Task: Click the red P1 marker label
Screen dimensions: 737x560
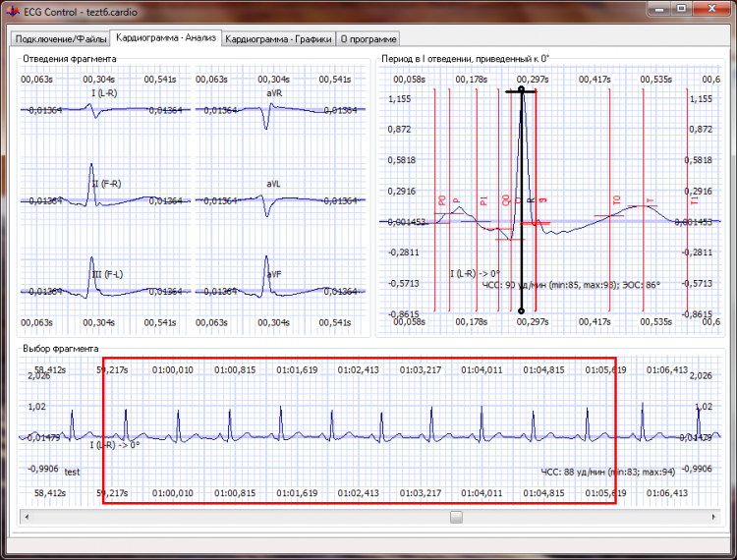Action: pos(483,200)
